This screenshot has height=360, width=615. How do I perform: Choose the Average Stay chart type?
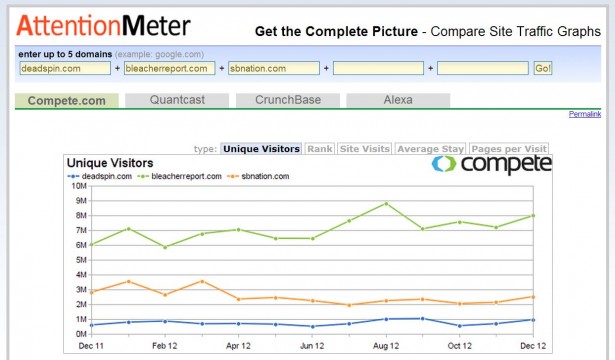[430, 149]
